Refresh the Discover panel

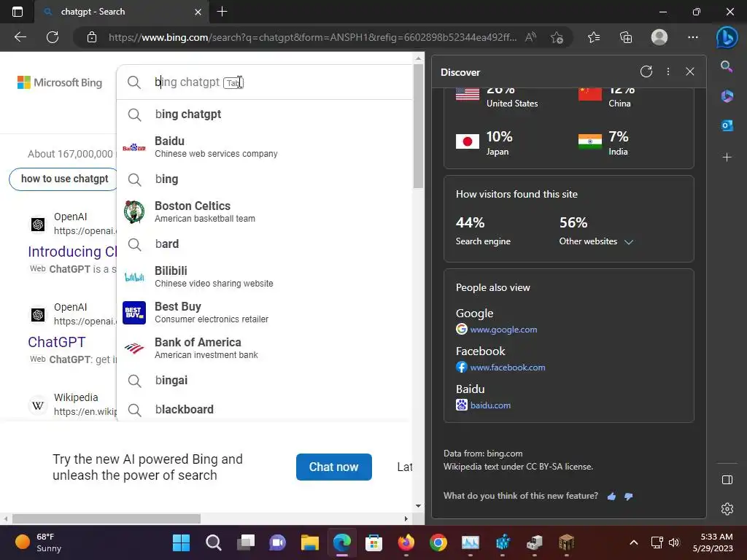click(x=646, y=71)
